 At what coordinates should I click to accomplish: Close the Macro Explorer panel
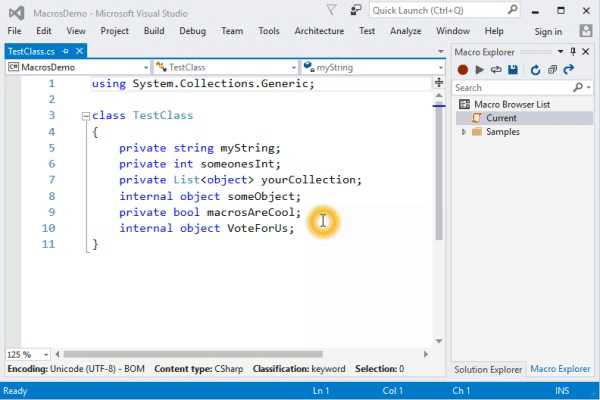(x=585, y=51)
